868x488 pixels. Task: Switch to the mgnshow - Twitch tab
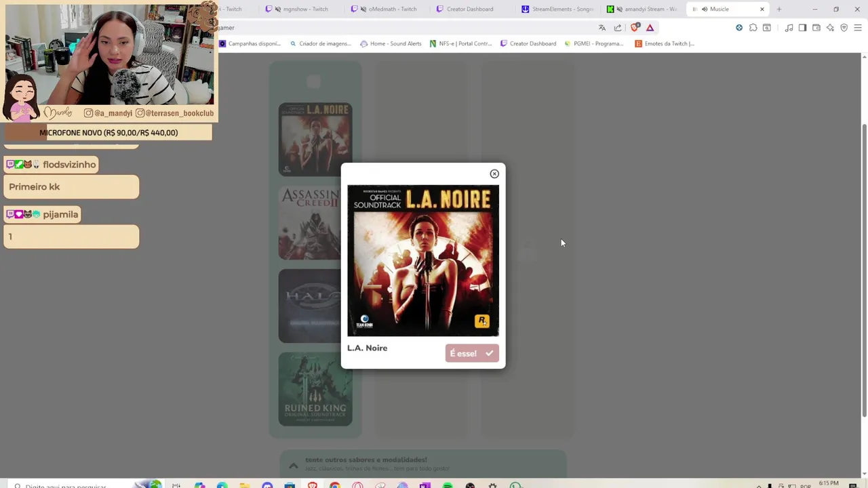click(300, 9)
